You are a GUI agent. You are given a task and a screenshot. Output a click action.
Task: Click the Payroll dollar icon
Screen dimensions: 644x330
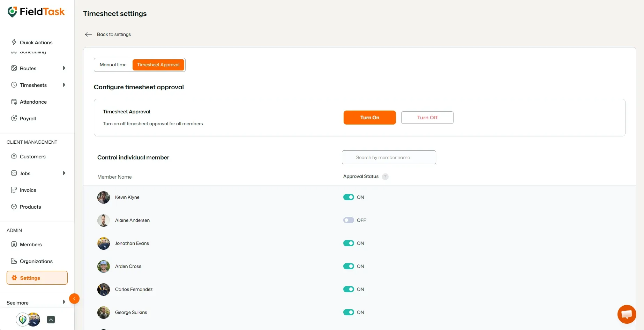click(14, 118)
